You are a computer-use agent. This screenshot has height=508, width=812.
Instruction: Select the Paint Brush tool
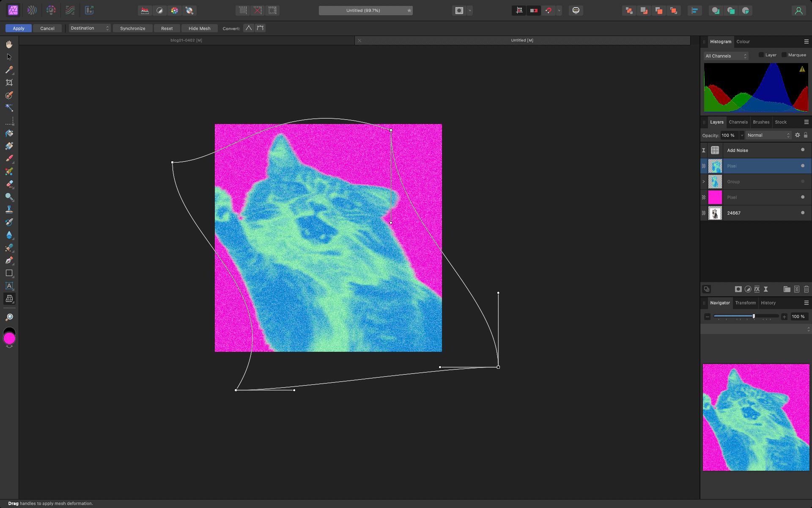coord(9,159)
